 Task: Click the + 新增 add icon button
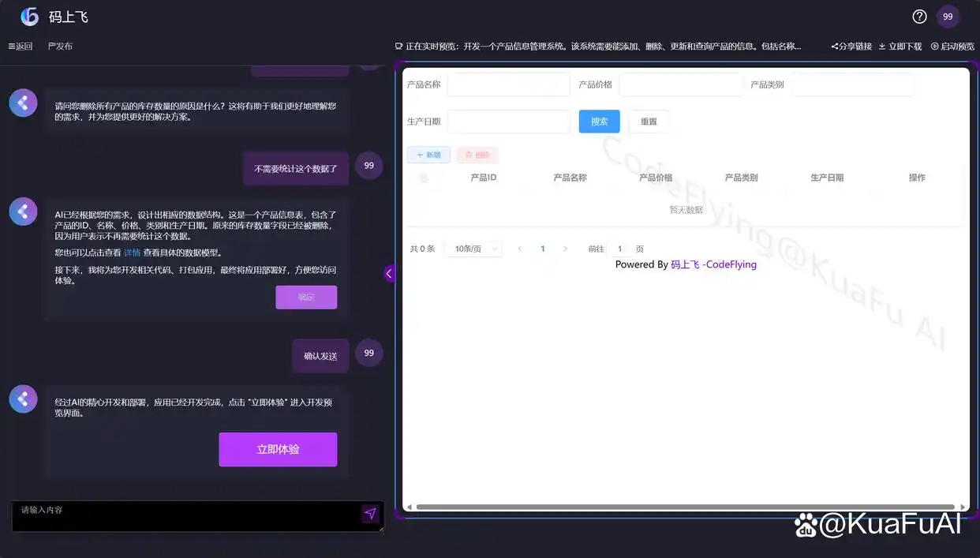click(428, 155)
